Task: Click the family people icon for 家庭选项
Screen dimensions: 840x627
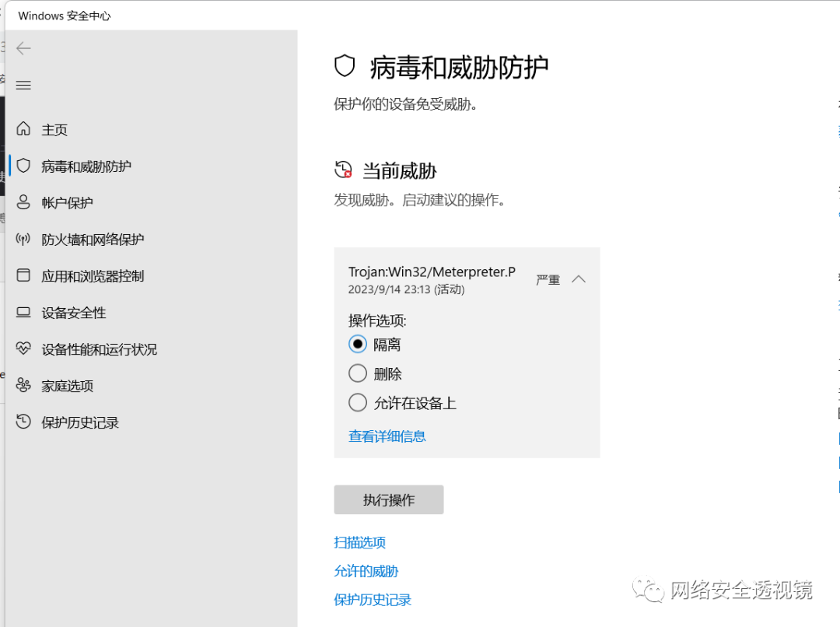Action: pyautogui.click(x=23, y=385)
